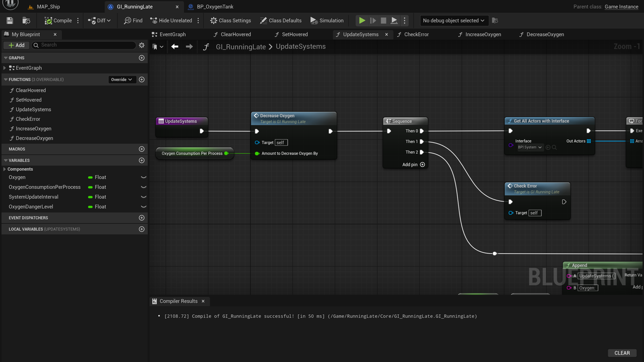644x362 pixels.
Task: Close the UpdateSystems graph tab
Action: click(x=387, y=34)
